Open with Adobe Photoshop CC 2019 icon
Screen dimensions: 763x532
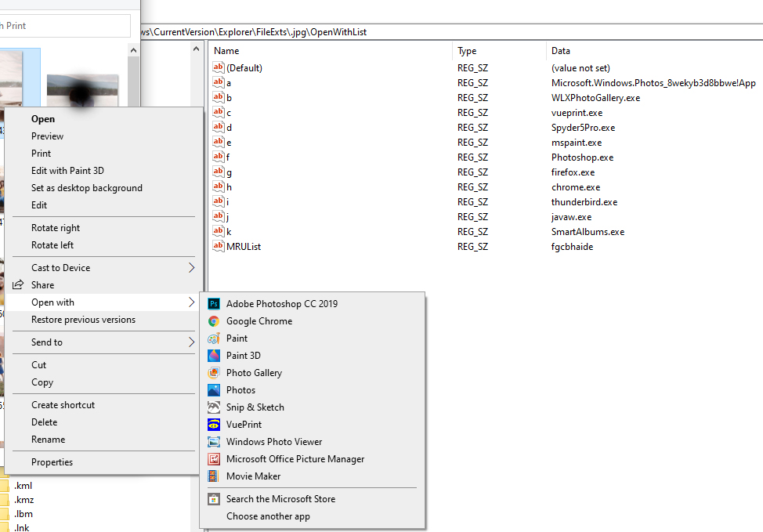coord(214,304)
